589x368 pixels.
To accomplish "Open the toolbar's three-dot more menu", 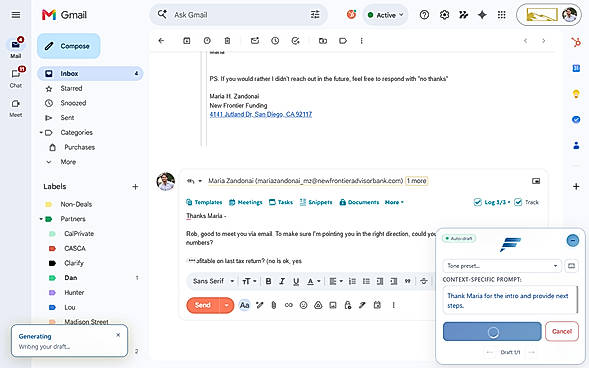I will tap(361, 41).
